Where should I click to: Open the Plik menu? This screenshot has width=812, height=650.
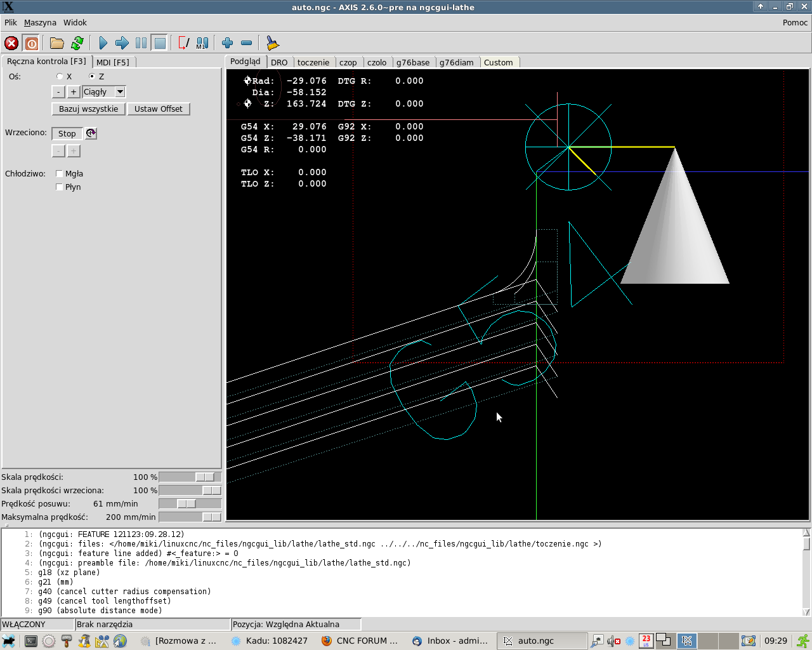[x=11, y=22]
